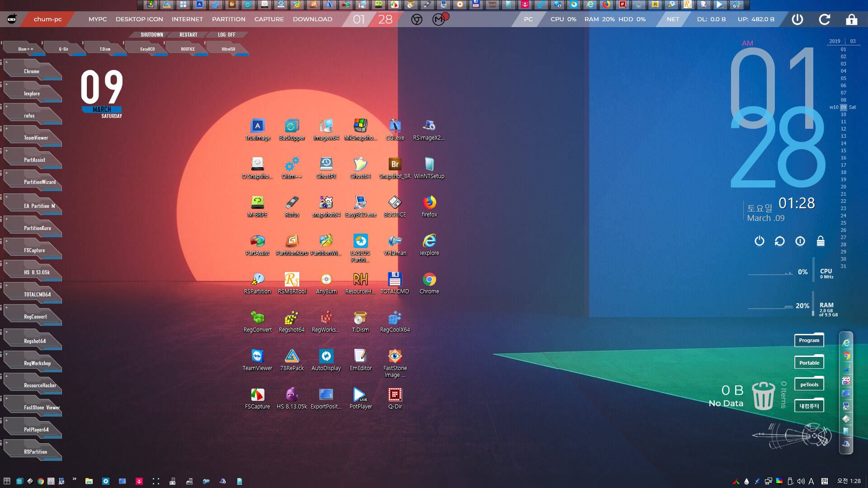Click the top-bar lock icon
The image size is (868, 488).
pyautogui.click(x=851, y=19)
